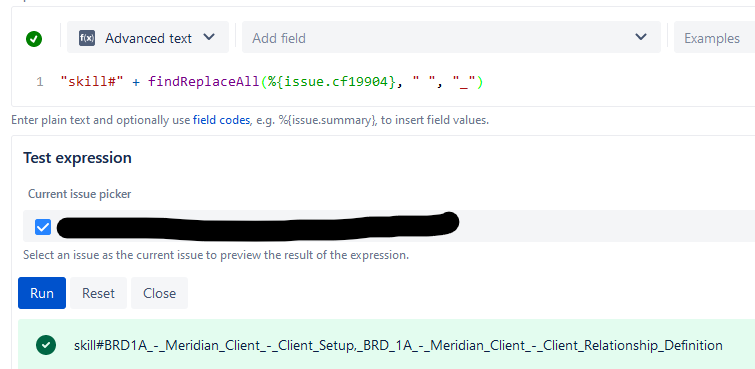
Task: Toggle the current issue checkbox
Action: [43, 226]
